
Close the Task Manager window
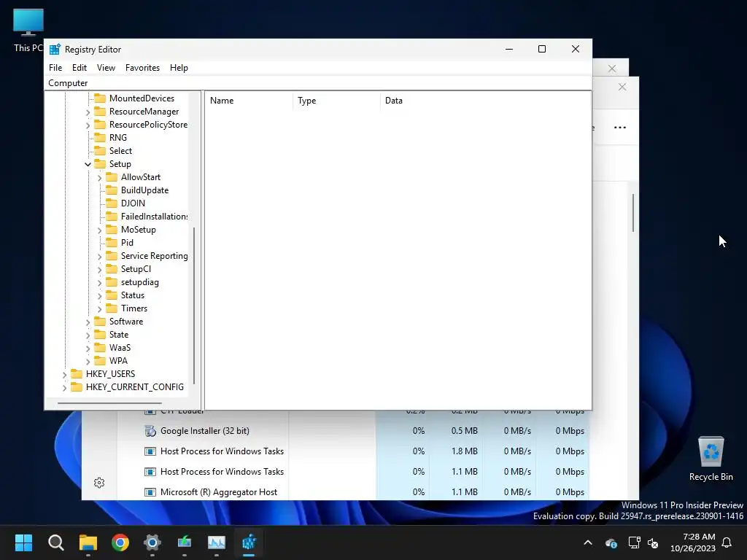coord(622,87)
